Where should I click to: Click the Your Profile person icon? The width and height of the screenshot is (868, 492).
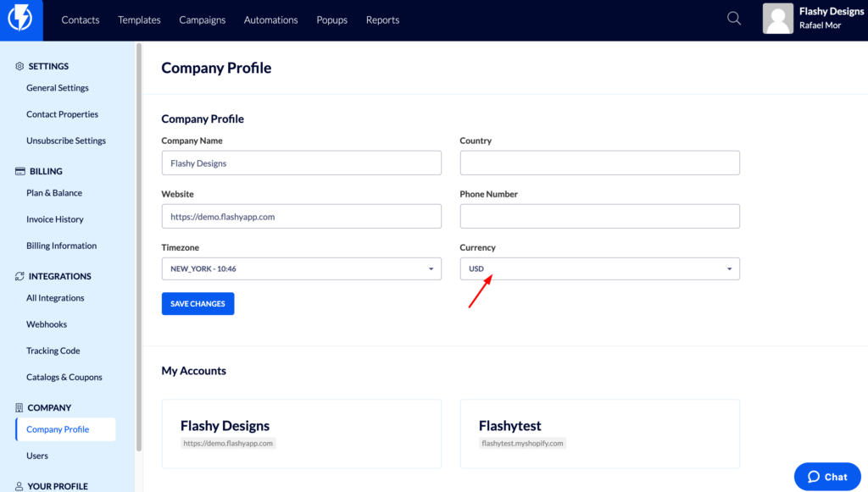click(19, 486)
